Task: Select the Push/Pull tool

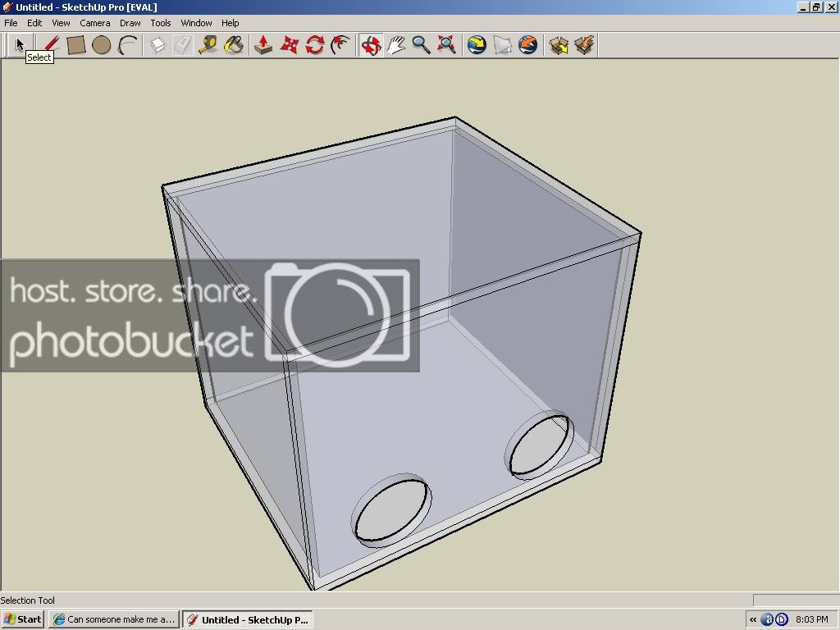Action: coord(263,45)
